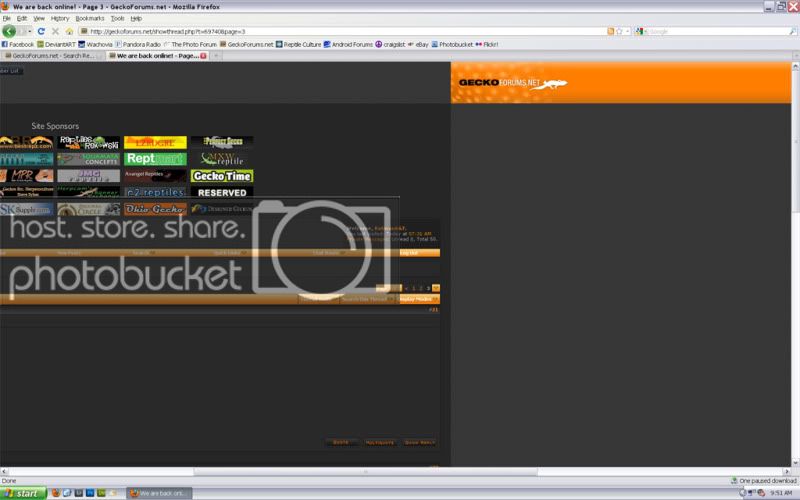Open the c2 reptiles sponsor banner
This screenshot has width=800, height=500.
tap(155, 192)
